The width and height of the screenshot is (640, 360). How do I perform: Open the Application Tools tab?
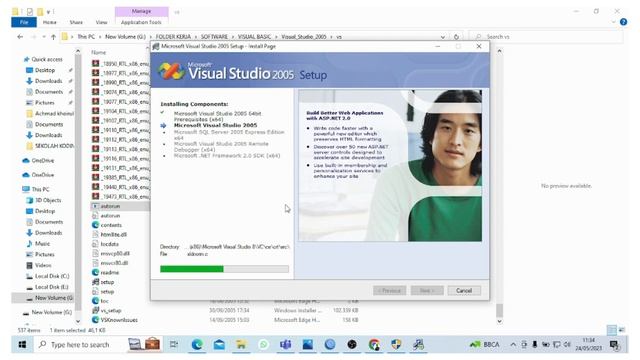tap(141, 22)
